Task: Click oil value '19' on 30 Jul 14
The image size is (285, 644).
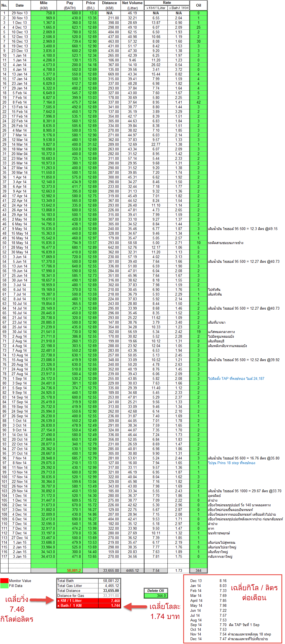Action: pos(198,332)
